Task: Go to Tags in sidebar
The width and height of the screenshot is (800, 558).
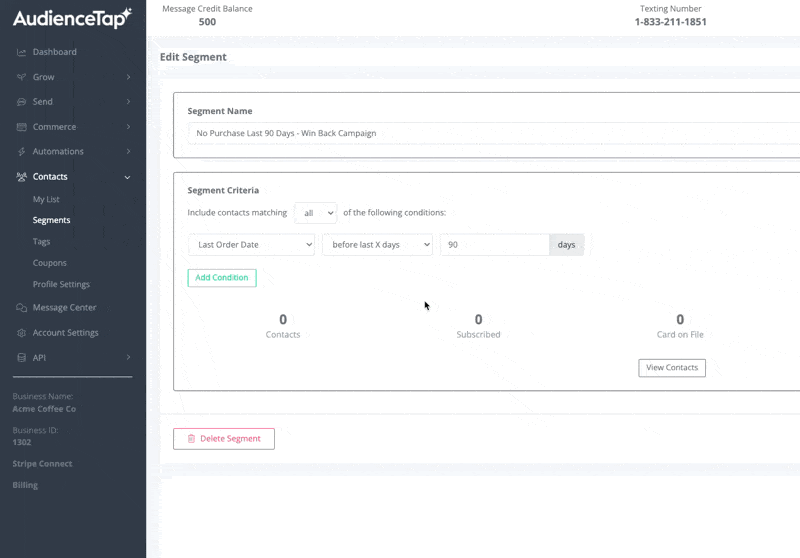Action: (41, 242)
